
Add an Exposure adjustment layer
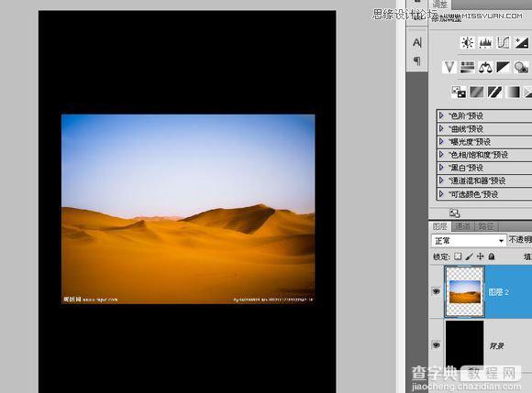click(x=522, y=43)
